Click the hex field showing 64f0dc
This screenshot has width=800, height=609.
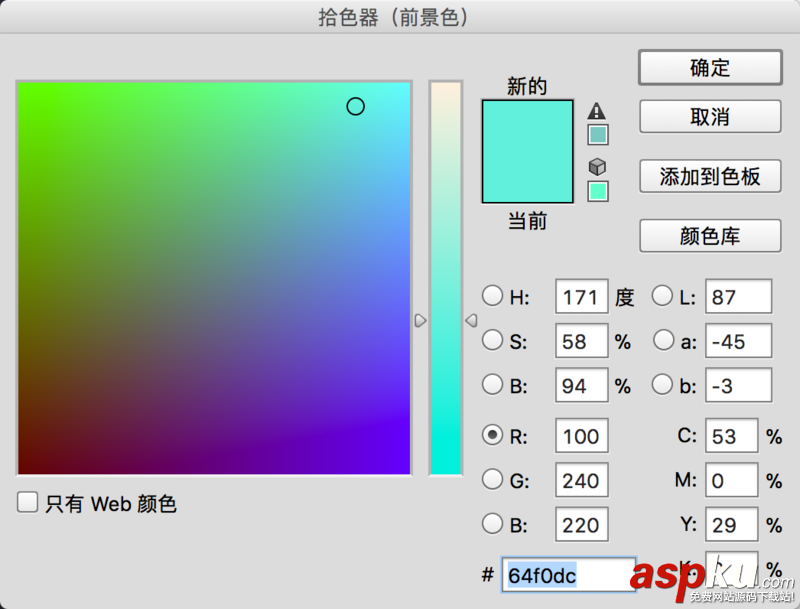pyautogui.click(x=568, y=575)
